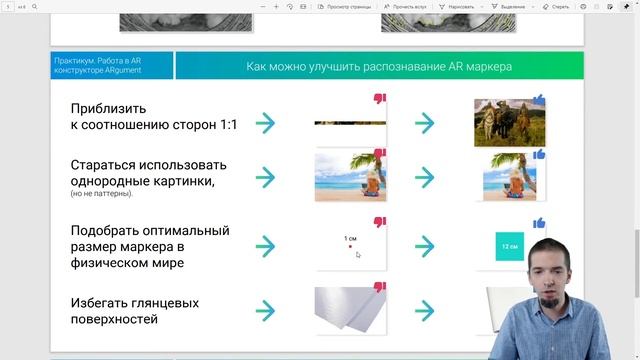Toggle fit to page width

coord(303,7)
